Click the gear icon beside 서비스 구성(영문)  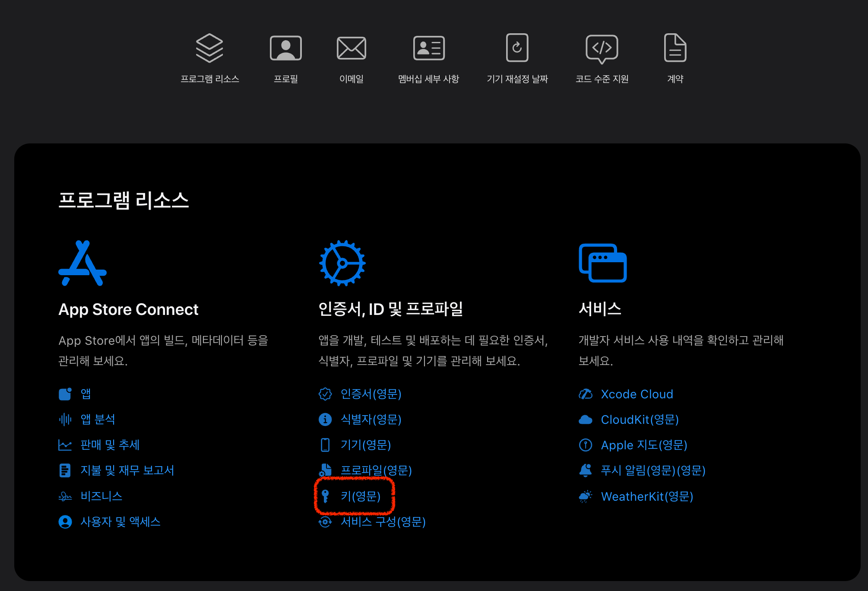pos(325,522)
